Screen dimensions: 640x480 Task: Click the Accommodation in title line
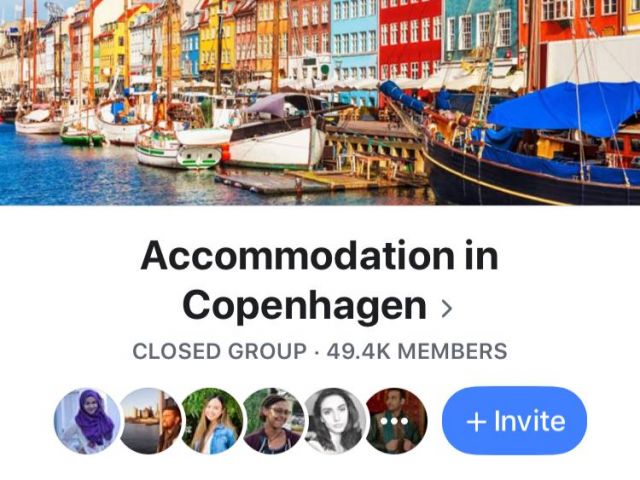click(320, 256)
